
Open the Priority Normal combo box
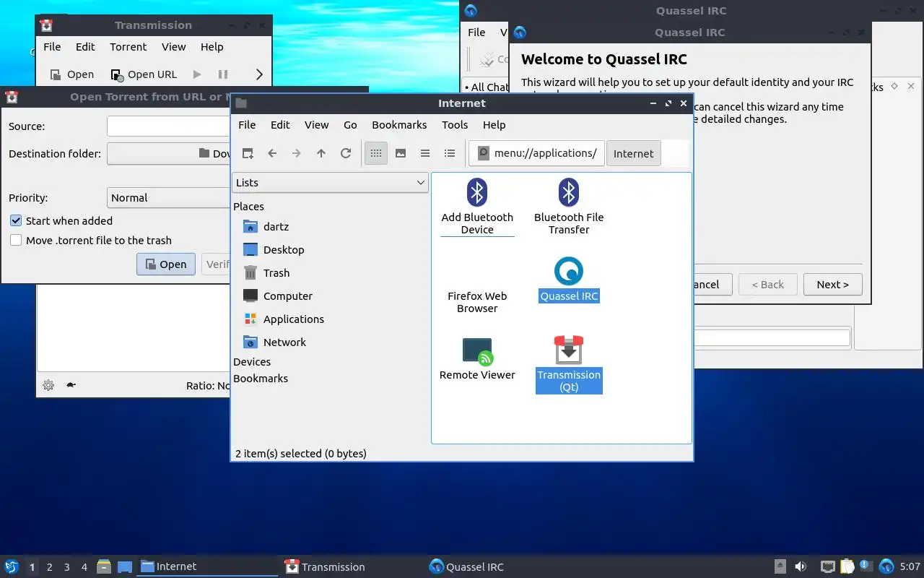(x=168, y=197)
